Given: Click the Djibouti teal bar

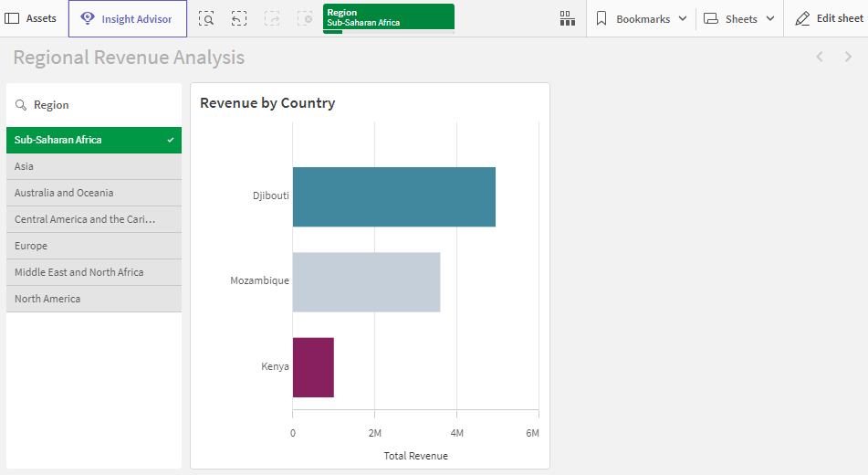Looking at the screenshot, I should click(x=393, y=196).
